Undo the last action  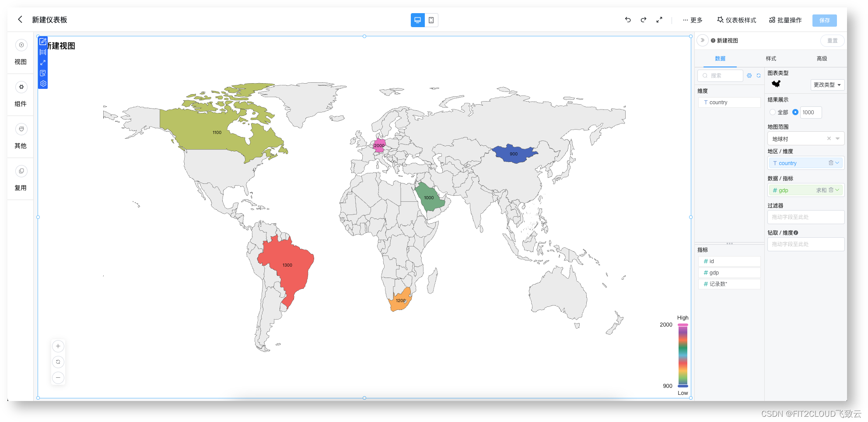[x=628, y=20]
